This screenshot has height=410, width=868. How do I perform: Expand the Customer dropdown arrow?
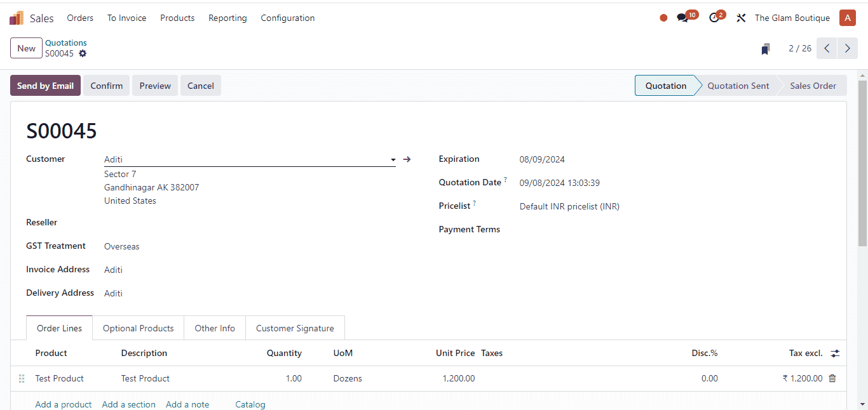pos(393,160)
